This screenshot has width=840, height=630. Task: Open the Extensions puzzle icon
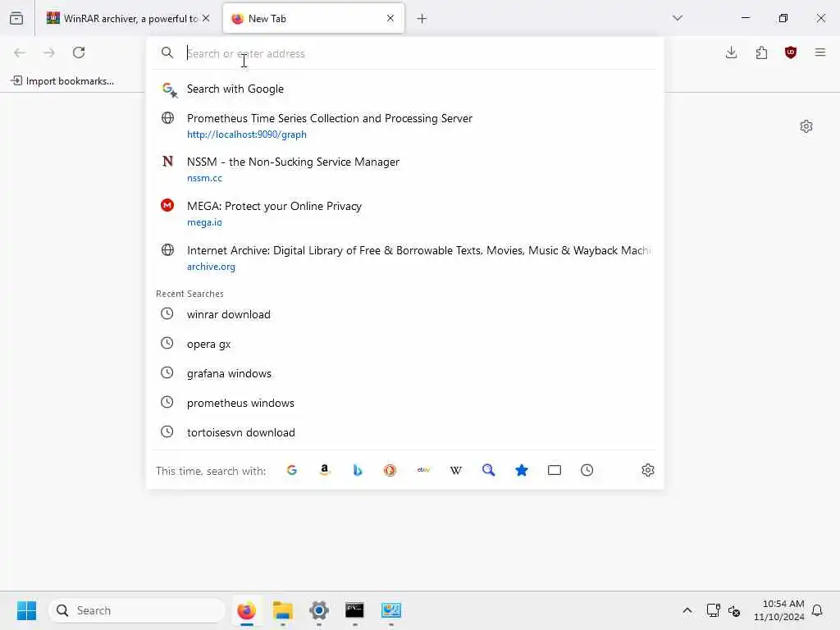point(761,52)
